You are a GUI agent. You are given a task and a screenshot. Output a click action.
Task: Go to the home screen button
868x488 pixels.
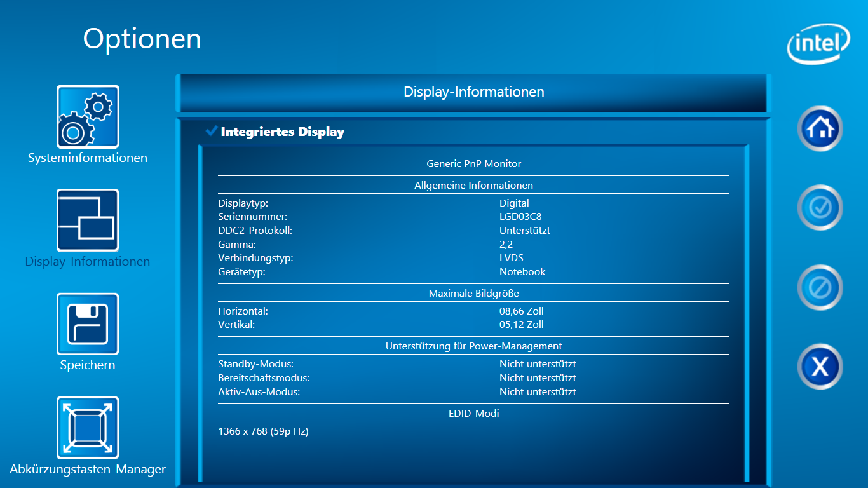[x=820, y=129]
